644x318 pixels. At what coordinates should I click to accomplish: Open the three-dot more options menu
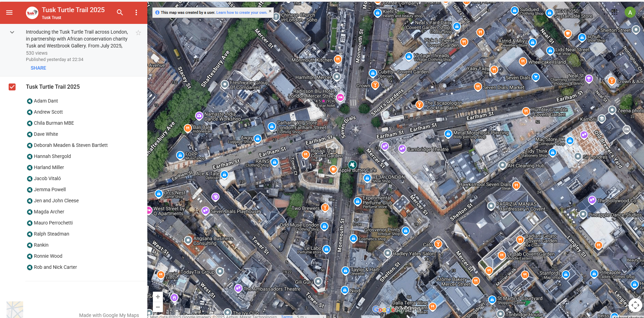click(x=136, y=12)
